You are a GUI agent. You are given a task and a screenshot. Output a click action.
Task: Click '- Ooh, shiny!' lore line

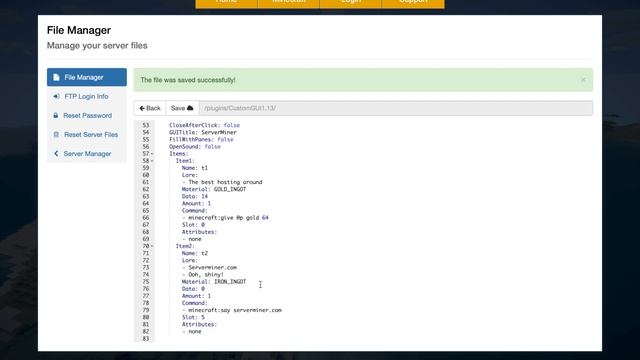click(x=203, y=275)
